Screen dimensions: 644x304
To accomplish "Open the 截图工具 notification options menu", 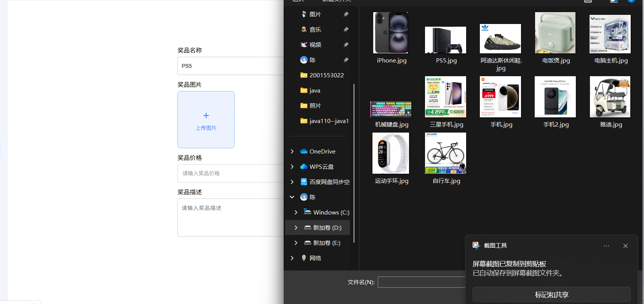I will pyautogui.click(x=606, y=246).
